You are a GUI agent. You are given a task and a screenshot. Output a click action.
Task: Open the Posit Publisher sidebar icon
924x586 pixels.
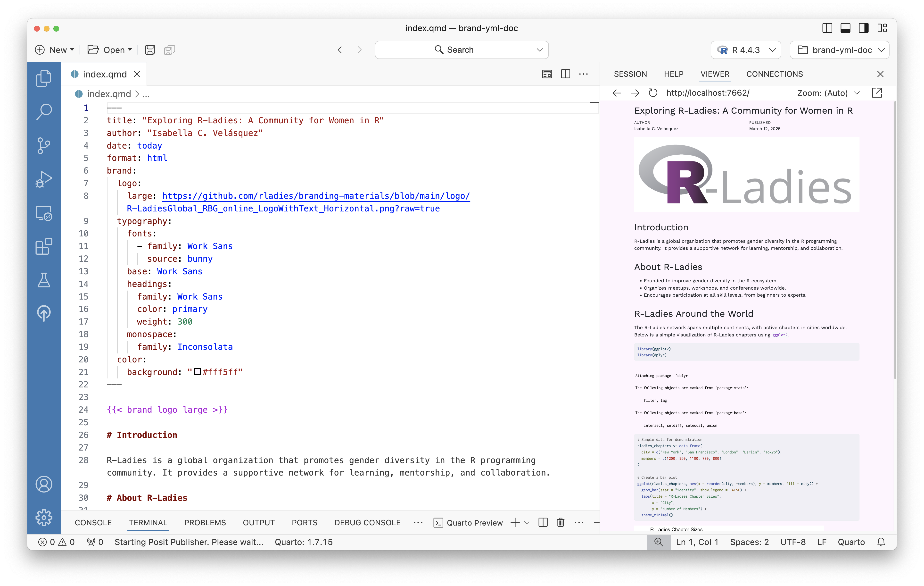[44, 313]
